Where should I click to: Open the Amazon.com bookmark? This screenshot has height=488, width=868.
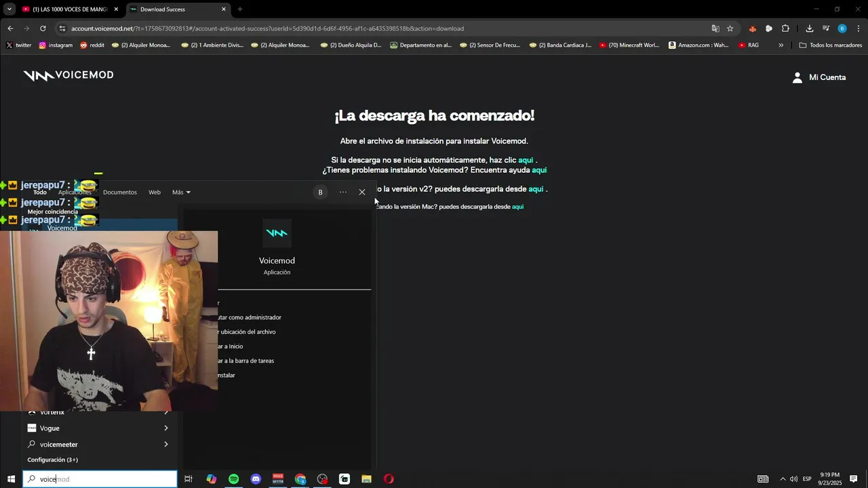pyautogui.click(x=698, y=45)
